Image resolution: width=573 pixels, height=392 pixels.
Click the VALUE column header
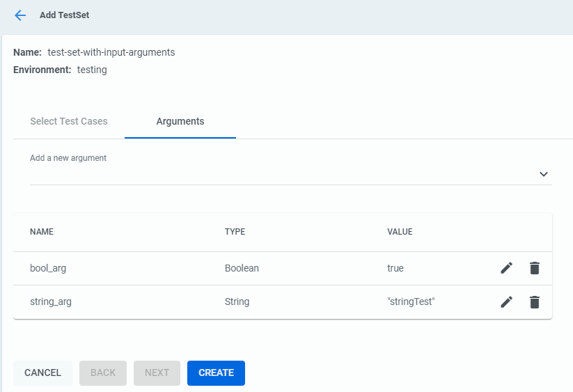click(x=400, y=232)
